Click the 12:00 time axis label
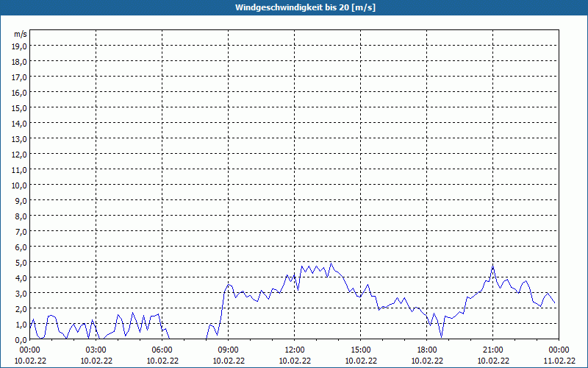The width and height of the screenshot is (588, 368). click(x=295, y=350)
